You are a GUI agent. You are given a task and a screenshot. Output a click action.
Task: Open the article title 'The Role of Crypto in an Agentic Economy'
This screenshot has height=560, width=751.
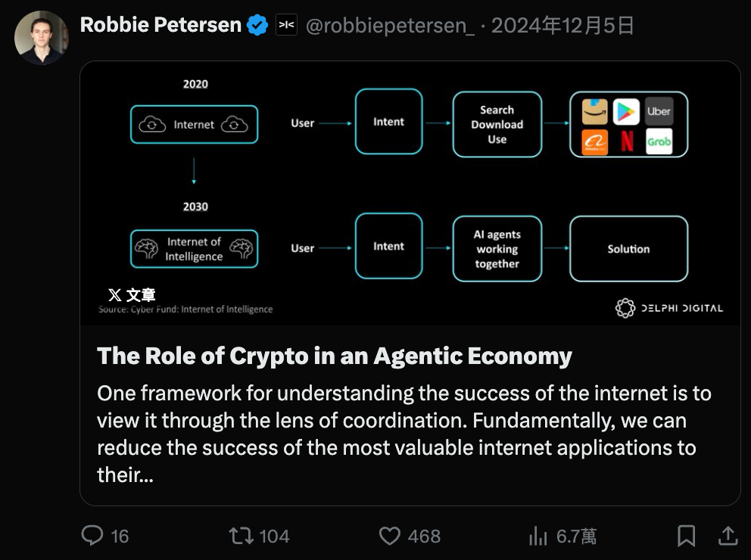coord(335,356)
